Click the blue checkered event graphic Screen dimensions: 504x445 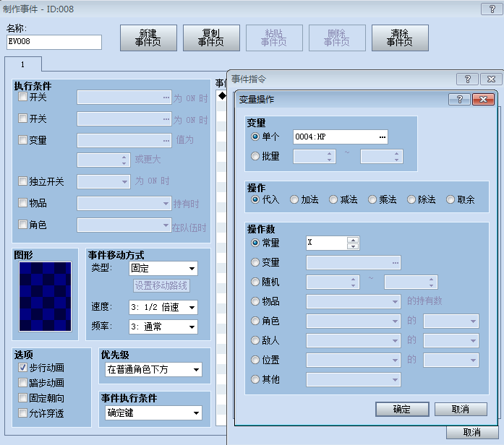[45, 296]
